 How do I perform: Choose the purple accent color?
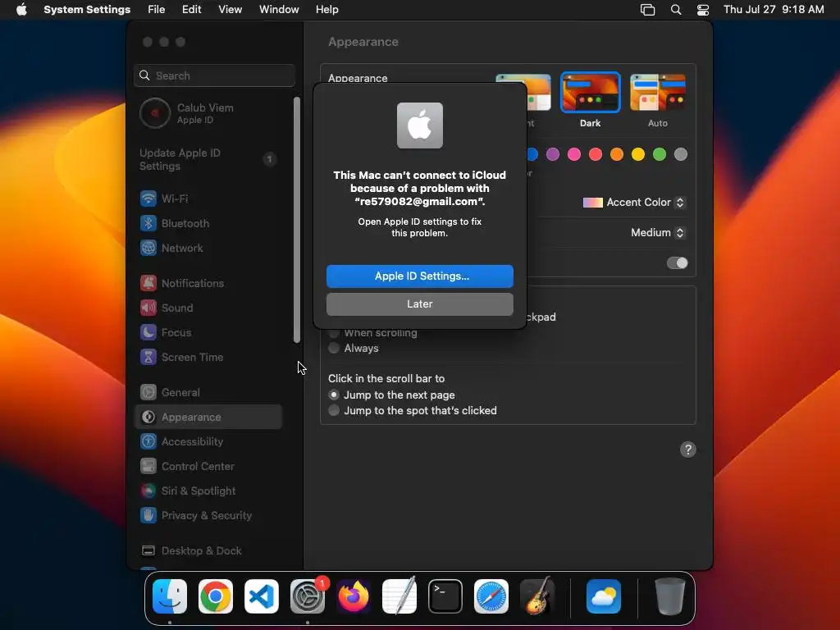[553, 155]
